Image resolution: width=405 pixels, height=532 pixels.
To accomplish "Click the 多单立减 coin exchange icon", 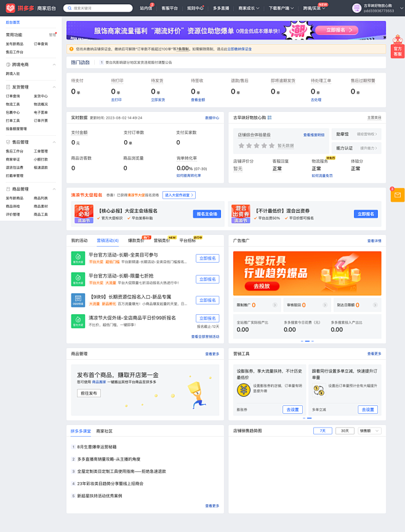I will click(319, 390).
